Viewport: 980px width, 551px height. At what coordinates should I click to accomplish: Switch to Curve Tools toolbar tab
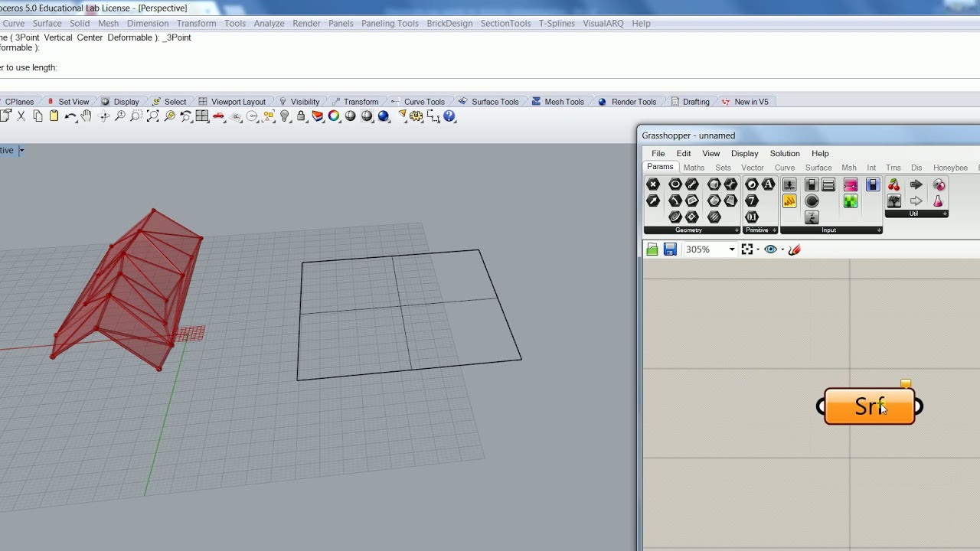click(x=419, y=102)
